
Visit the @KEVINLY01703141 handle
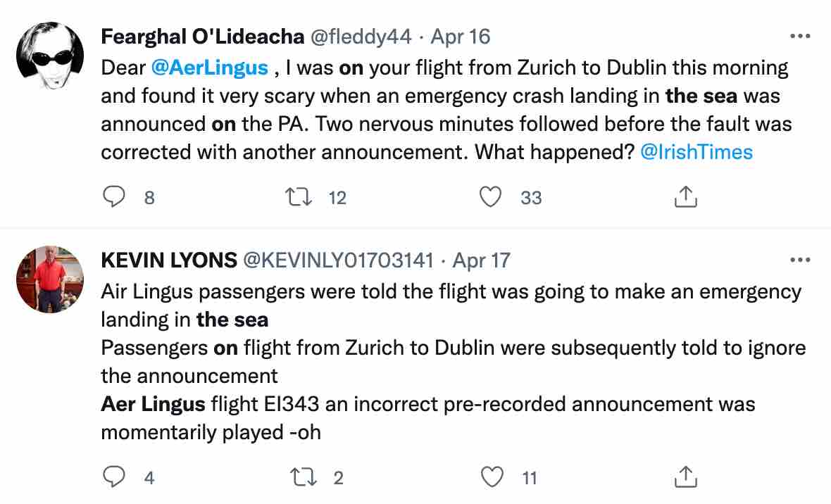coord(338,260)
